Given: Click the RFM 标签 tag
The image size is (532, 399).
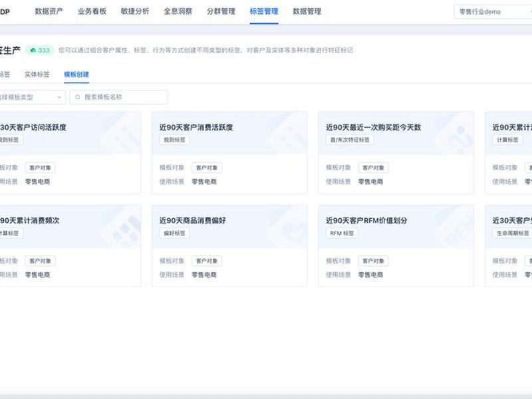Looking at the screenshot, I should [342, 233].
